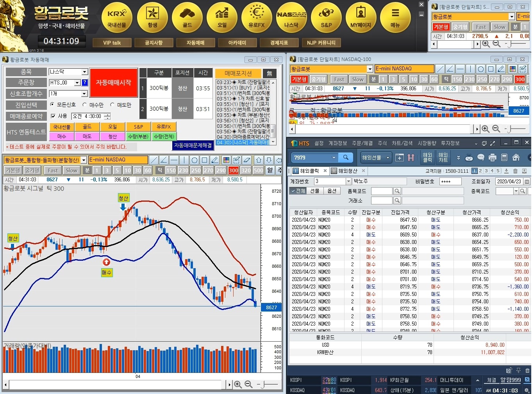Open the MY페이지 profile icon
This screenshot has height=394, width=532.
[361, 18]
